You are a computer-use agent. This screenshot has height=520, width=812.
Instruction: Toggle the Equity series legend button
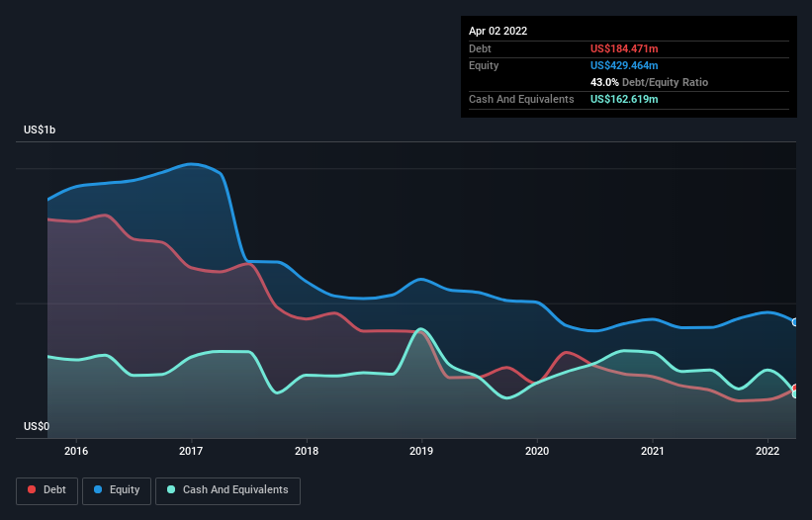click(117, 490)
